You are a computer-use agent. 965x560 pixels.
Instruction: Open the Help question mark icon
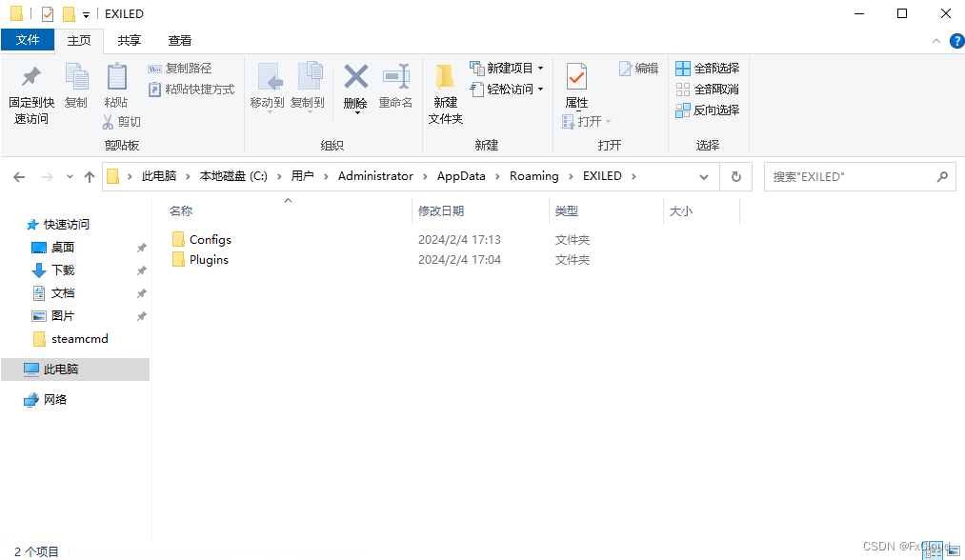[957, 41]
